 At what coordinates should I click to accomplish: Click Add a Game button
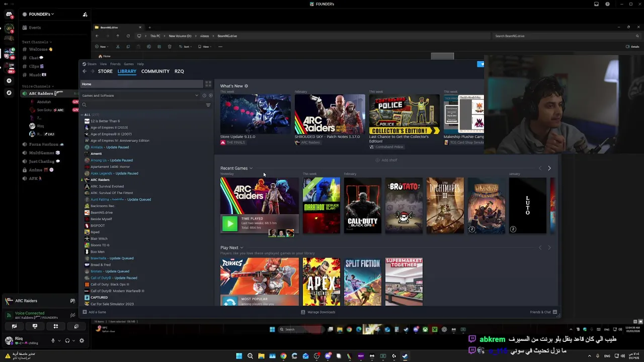(94, 312)
